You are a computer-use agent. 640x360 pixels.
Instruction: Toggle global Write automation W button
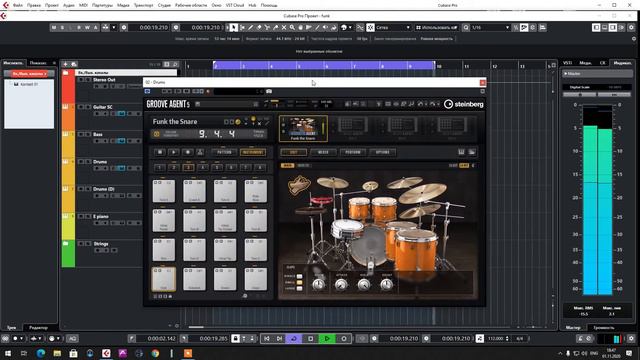click(x=87, y=27)
